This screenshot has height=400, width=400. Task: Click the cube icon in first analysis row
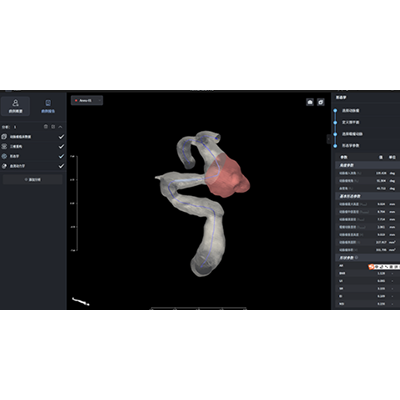[x=4, y=137]
